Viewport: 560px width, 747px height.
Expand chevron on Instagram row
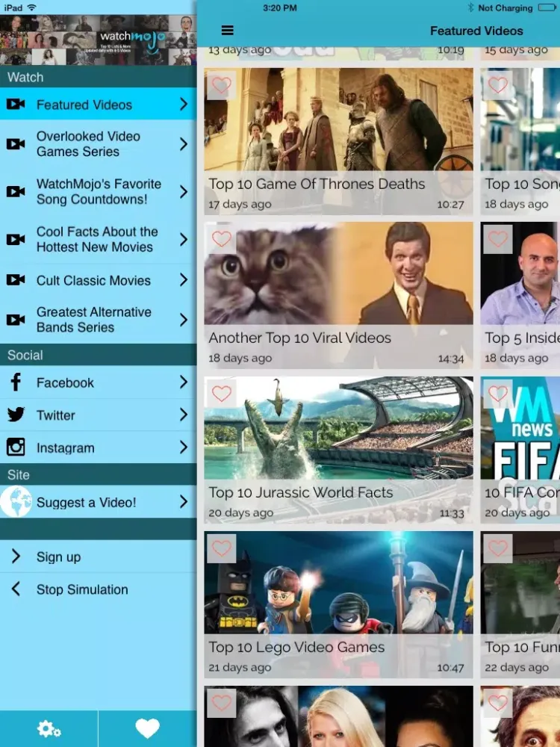point(184,447)
